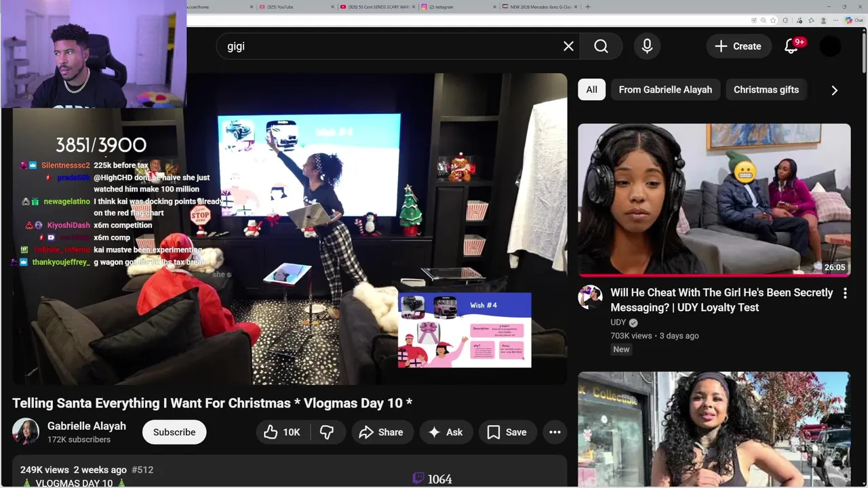This screenshot has height=488, width=868.
Task: Switch to Mercedes-Benz G-Class tab
Action: click(x=540, y=7)
